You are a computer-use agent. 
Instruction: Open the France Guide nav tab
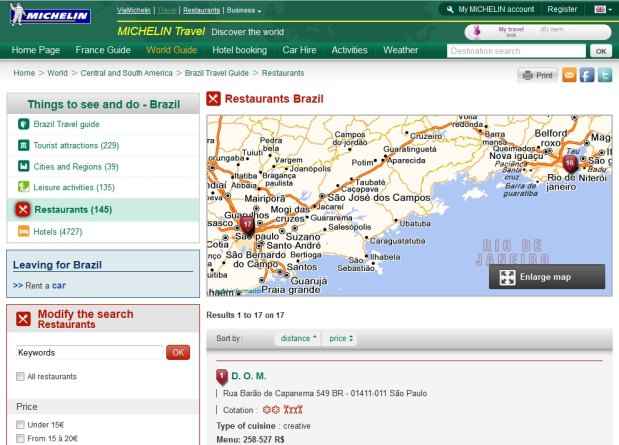(x=103, y=50)
